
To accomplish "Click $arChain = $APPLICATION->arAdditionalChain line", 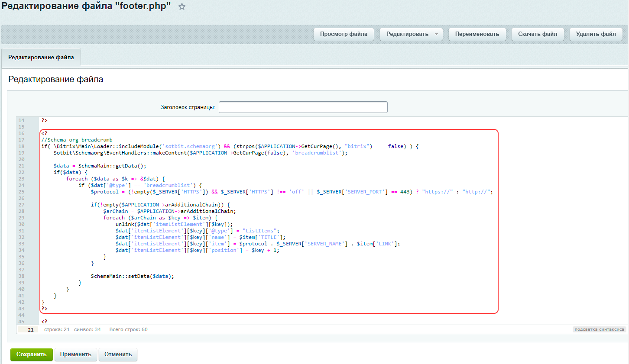I will tap(169, 211).
